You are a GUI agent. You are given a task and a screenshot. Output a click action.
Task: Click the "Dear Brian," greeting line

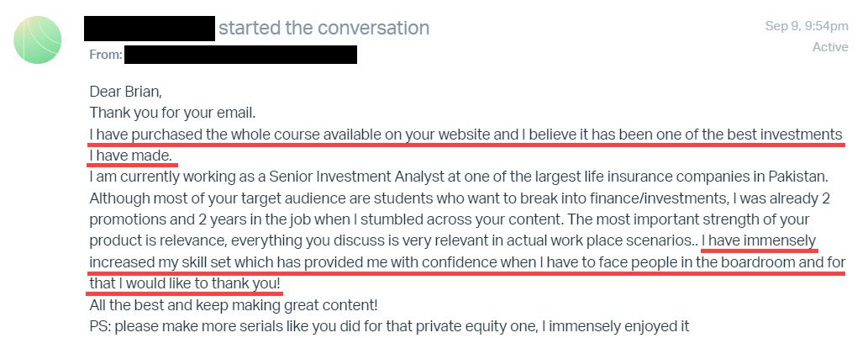coord(125,91)
